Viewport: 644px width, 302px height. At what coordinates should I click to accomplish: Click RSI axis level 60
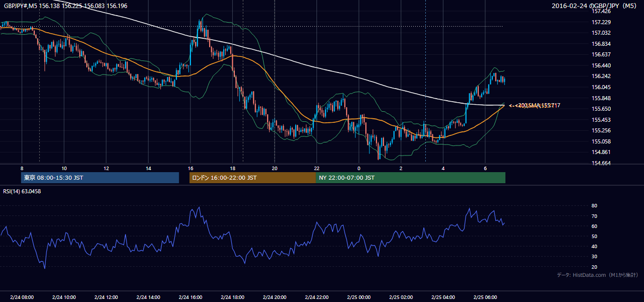595,226
